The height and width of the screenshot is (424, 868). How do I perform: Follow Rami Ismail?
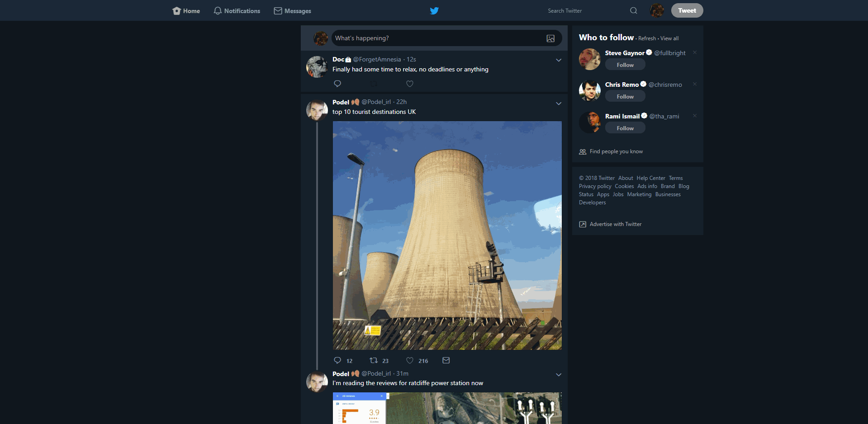pos(625,128)
